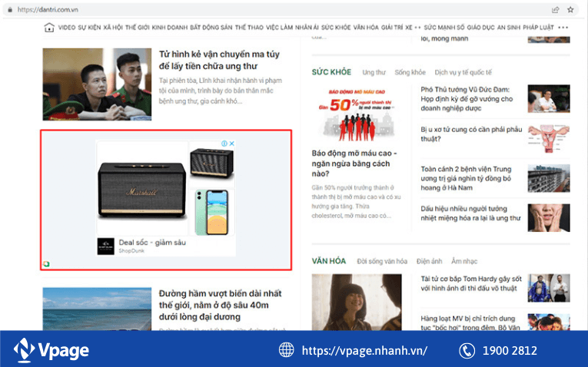Click the '50%' mỡ máu cao banner image
Screen dimensions: 588x367
(x=356, y=114)
